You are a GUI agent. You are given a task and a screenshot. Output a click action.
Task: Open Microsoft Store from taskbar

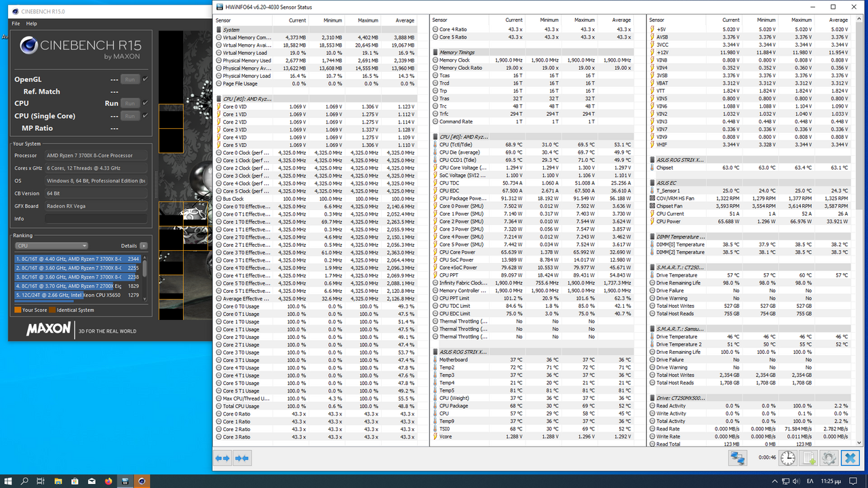pos(75,481)
